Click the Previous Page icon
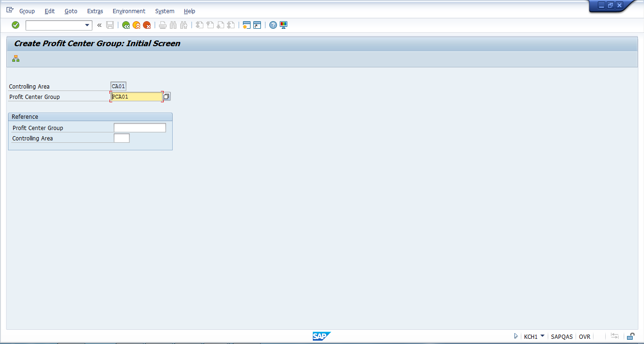Screen dimensions: 644x344 click(x=210, y=25)
